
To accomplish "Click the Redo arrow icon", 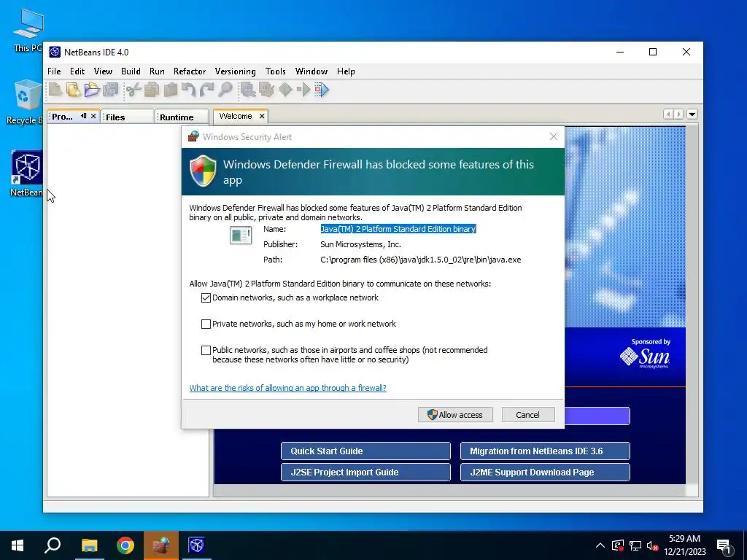I will point(207,90).
